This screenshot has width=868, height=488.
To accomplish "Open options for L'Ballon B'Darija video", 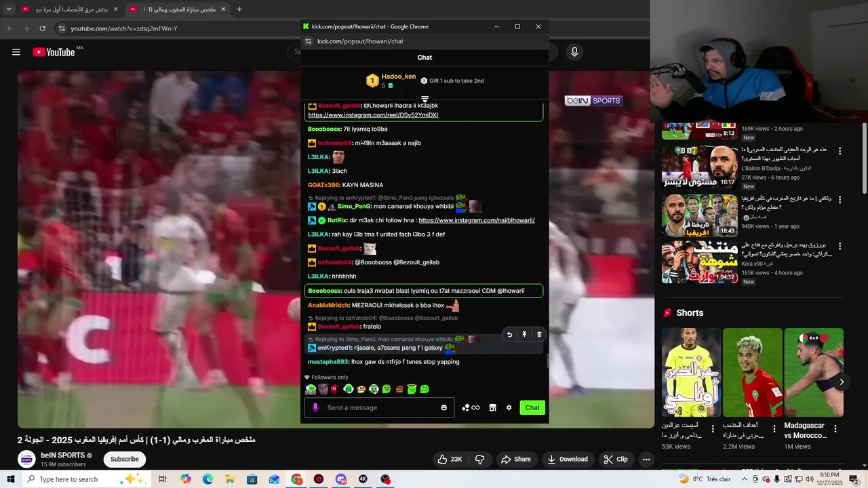I will pyautogui.click(x=840, y=150).
